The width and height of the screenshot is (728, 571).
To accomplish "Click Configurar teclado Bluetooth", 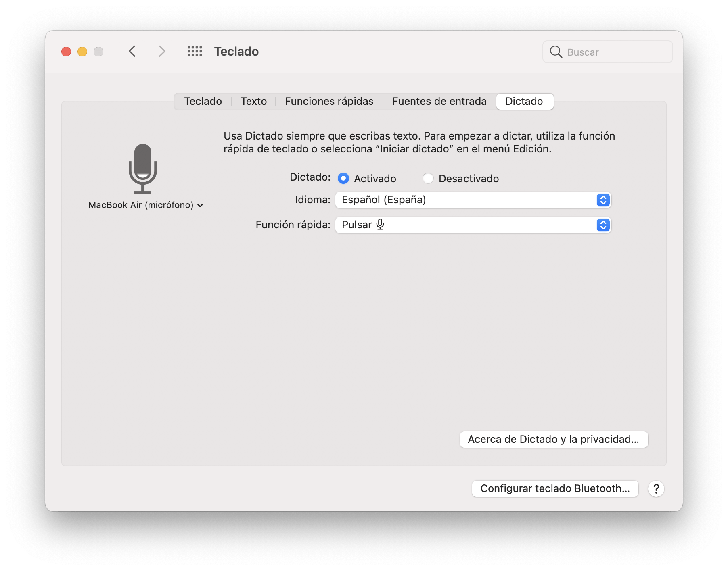I will (x=555, y=488).
